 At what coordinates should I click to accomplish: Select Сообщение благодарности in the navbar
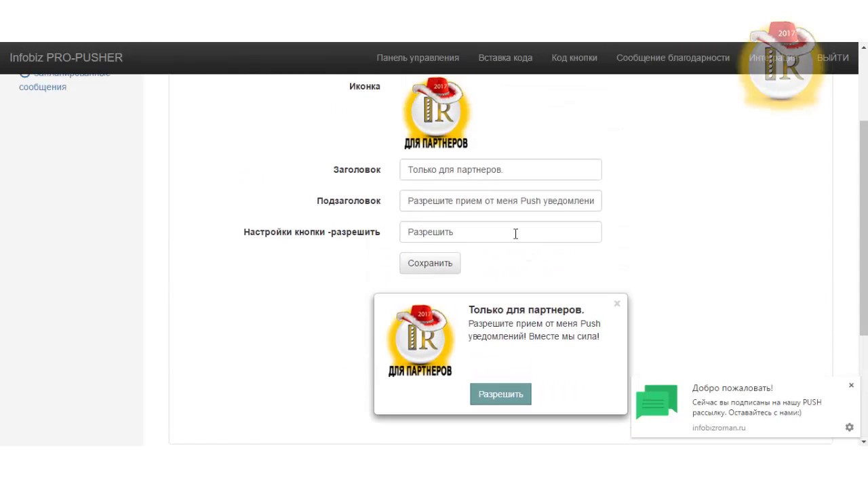(x=673, y=58)
